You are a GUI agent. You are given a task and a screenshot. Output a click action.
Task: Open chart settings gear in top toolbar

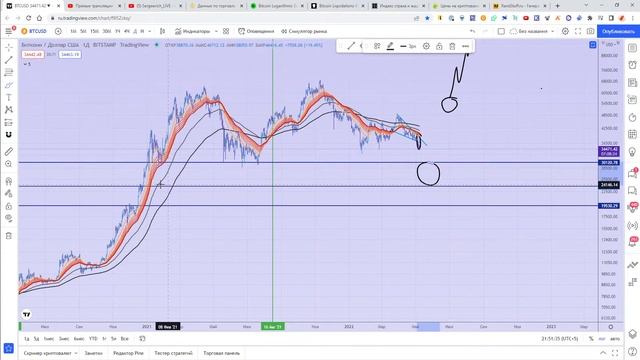pos(565,31)
